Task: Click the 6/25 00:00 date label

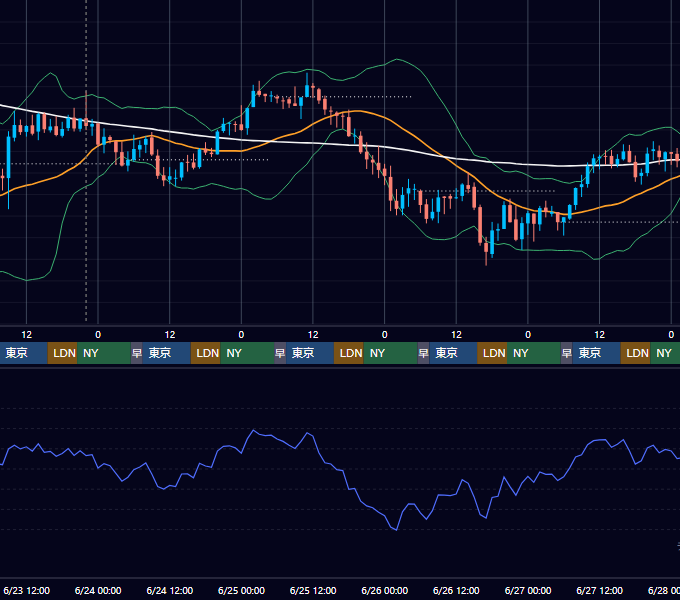Action: point(241,590)
